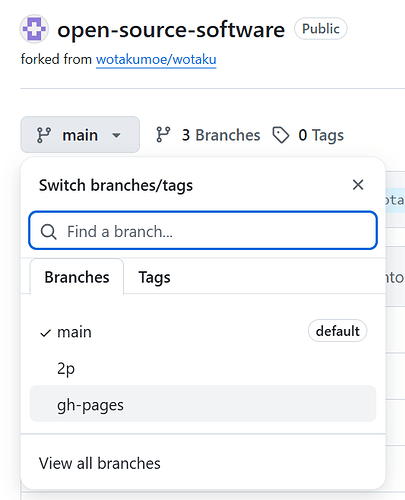Select the main branch in list

[x=203, y=332]
